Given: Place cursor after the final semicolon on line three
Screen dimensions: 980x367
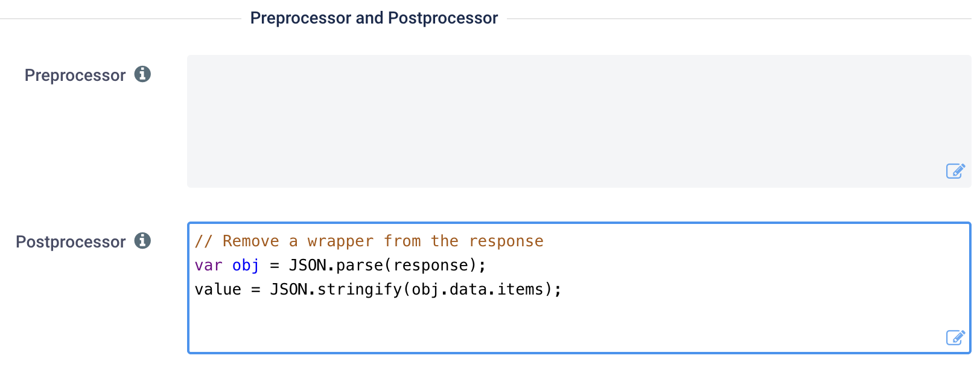Looking at the screenshot, I should pyautogui.click(x=563, y=289).
